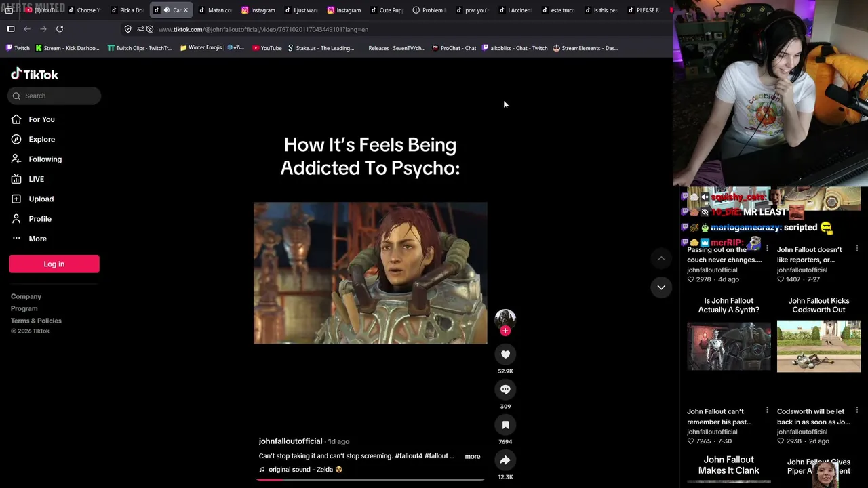Image resolution: width=868 pixels, height=488 pixels.
Task: Open the browser sidebar panel icon
Action: click(x=11, y=29)
